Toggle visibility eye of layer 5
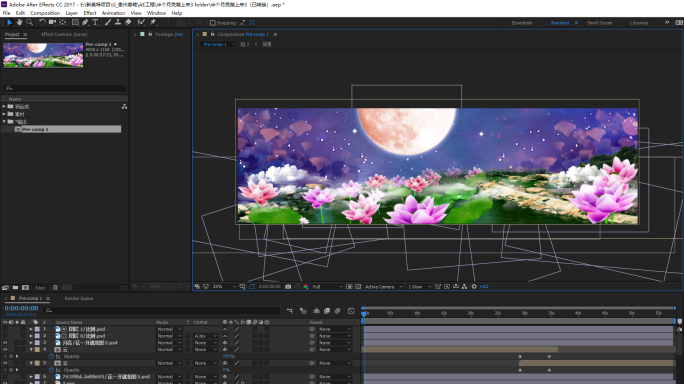 5,363
